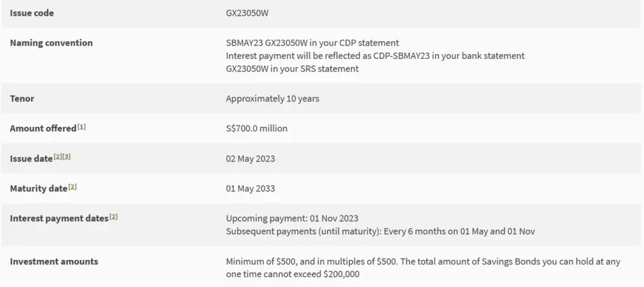Click the 01 May 2033 maturity date
Image resolution: width=644 pixels, height=287 pixels.
(x=250, y=188)
